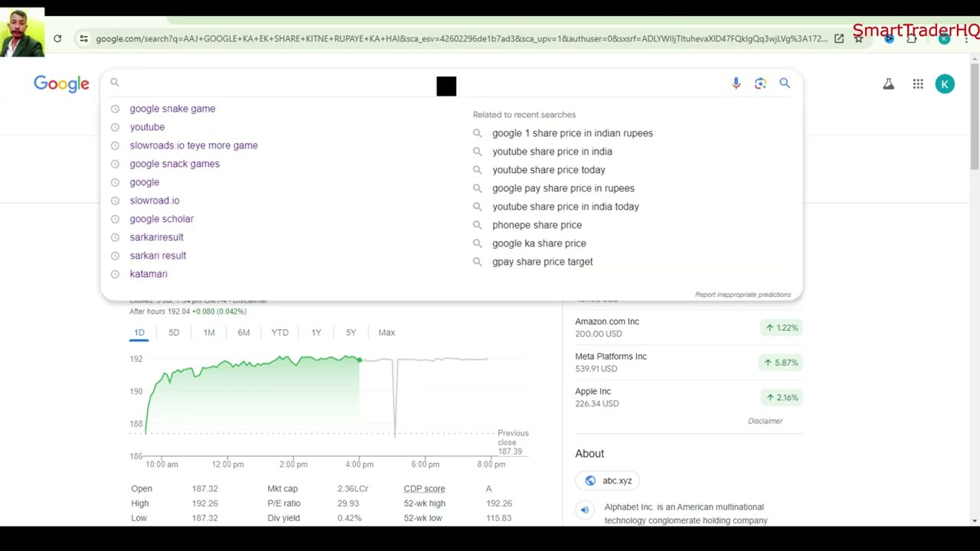Open page in app icon in address bar
Viewport: 980px width, 551px height.
tap(839, 38)
